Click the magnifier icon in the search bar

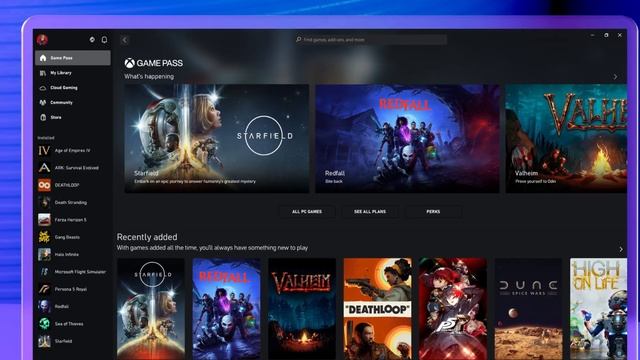pyautogui.click(x=299, y=40)
